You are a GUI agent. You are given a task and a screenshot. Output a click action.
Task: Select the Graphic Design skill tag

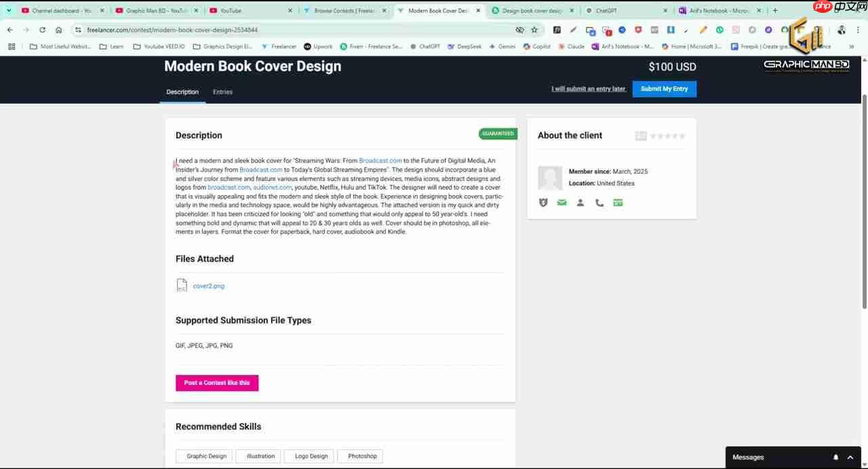pyautogui.click(x=204, y=456)
